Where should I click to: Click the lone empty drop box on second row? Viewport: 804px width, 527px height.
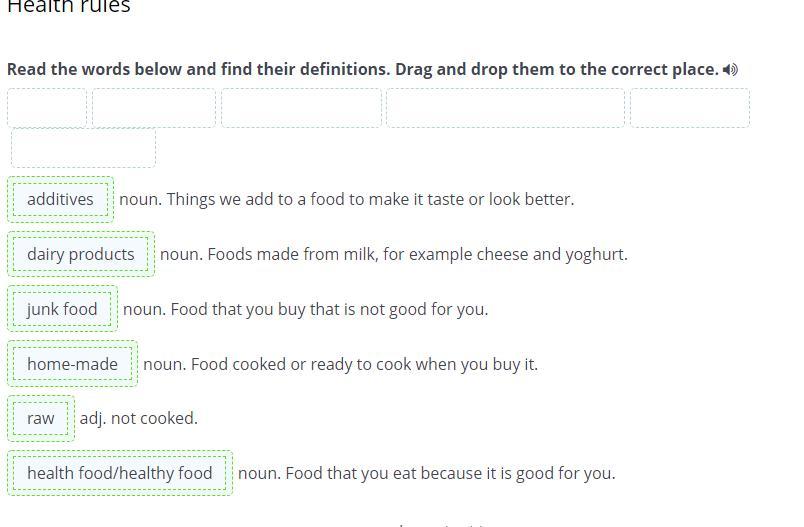pos(84,148)
